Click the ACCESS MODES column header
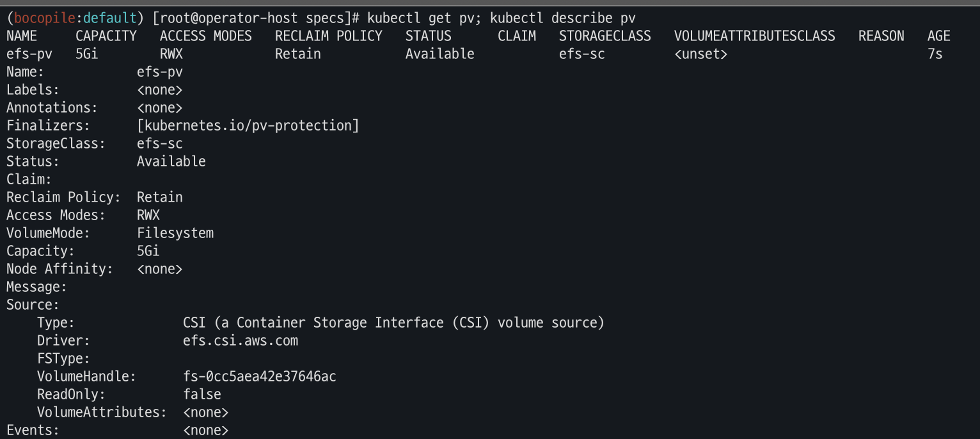Viewport: 980px width, 439px height. coord(205,36)
